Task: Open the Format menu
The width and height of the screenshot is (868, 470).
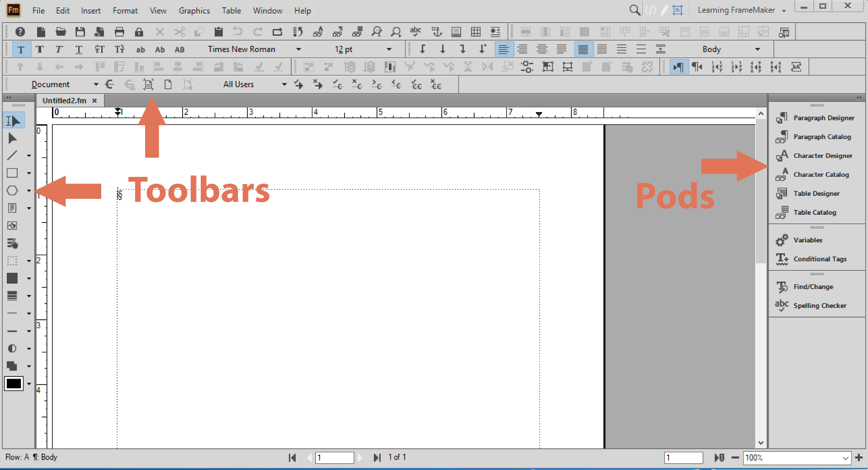Action: (x=125, y=10)
